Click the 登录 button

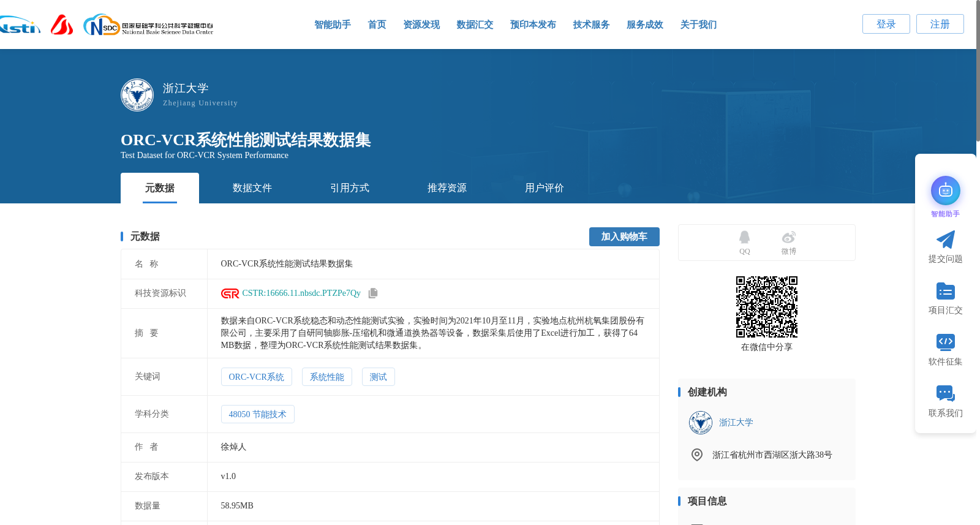[886, 24]
